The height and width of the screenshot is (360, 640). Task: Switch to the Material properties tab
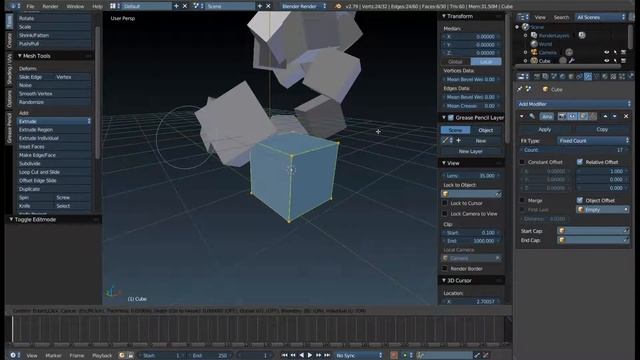point(605,76)
